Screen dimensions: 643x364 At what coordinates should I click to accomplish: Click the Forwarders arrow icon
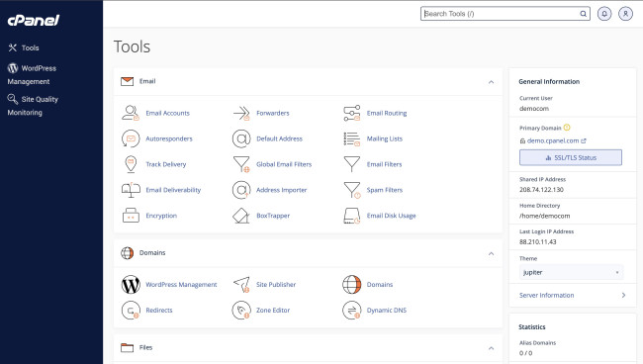tap(241, 113)
